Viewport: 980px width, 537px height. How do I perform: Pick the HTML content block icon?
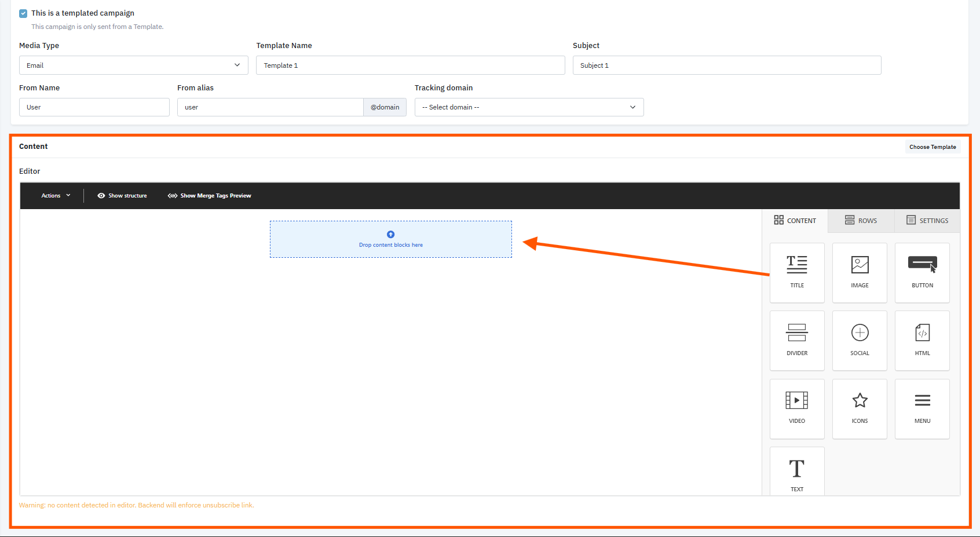click(x=922, y=341)
